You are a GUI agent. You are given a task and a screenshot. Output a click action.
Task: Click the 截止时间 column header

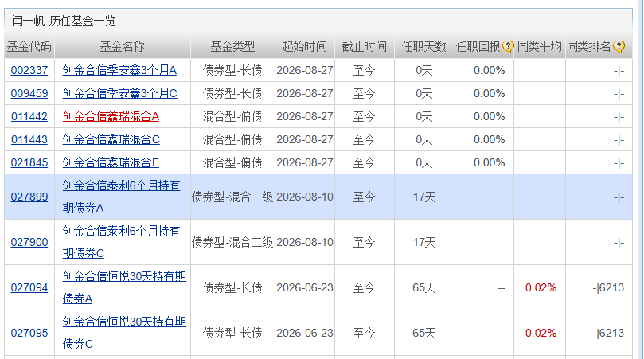tap(365, 47)
